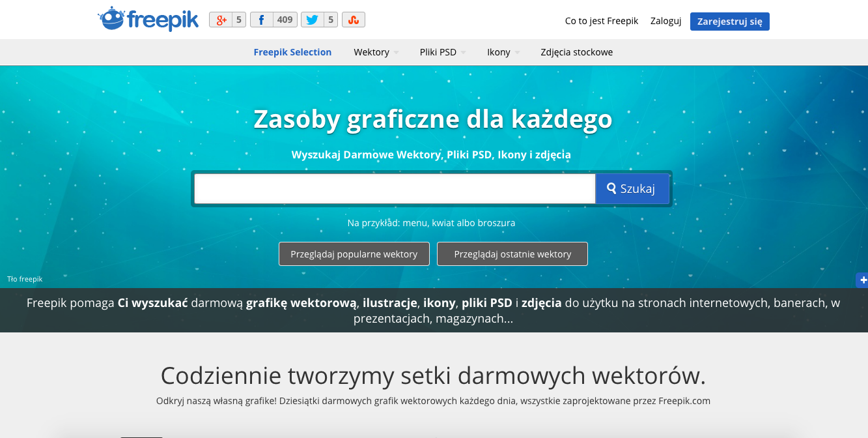The width and height of the screenshot is (868, 438).
Task: Open the Co to jest Freepik link
Action: tap(602, 21)
